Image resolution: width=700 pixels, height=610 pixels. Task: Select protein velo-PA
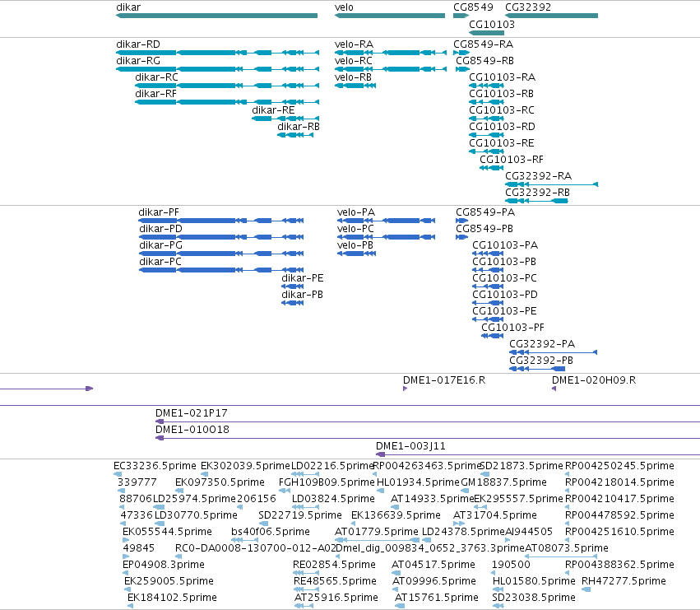point(386,221)
